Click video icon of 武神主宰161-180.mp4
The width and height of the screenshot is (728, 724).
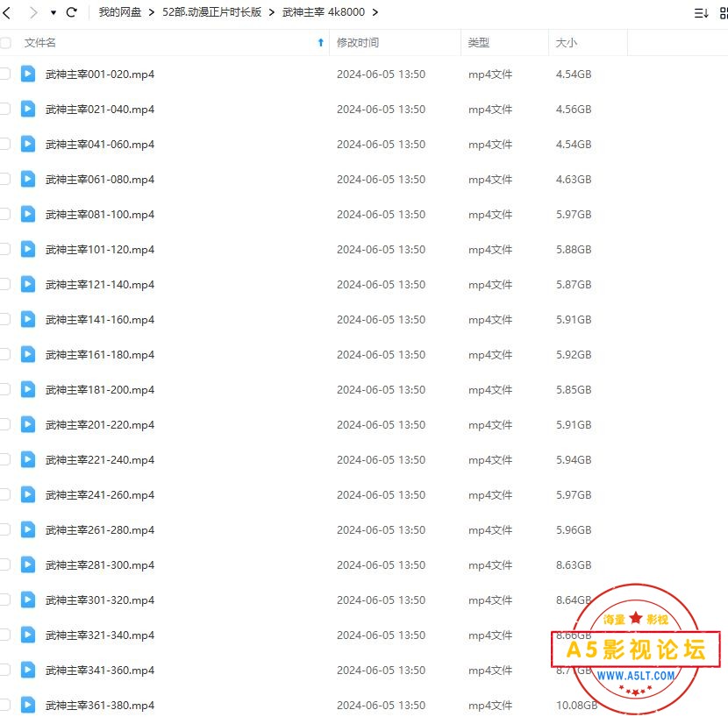[x=28, y=354]
